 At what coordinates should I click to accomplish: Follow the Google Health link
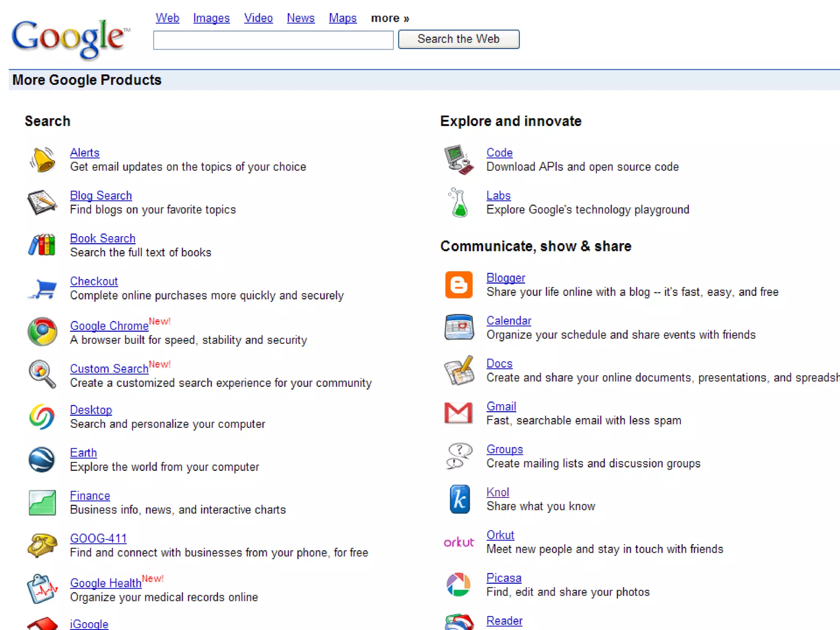pyautogui.click(x=105, y=583)
